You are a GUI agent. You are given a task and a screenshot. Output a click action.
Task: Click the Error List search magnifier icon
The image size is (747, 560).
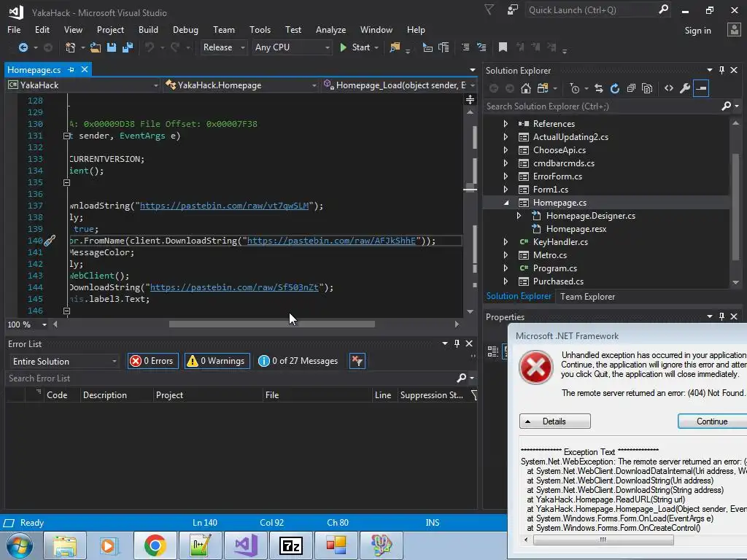461,378
